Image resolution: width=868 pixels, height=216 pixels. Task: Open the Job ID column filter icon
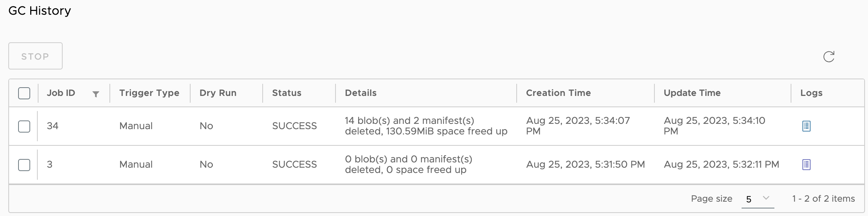[96, 94]
